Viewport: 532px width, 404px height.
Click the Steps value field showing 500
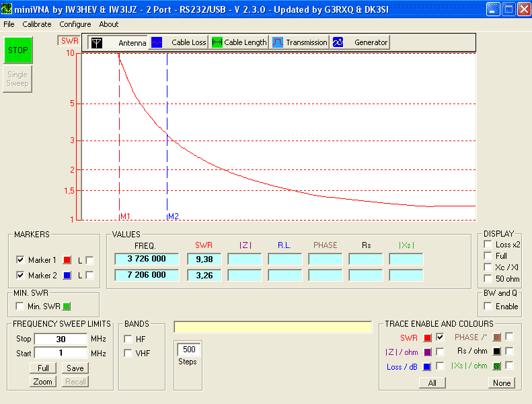[189, 350]
